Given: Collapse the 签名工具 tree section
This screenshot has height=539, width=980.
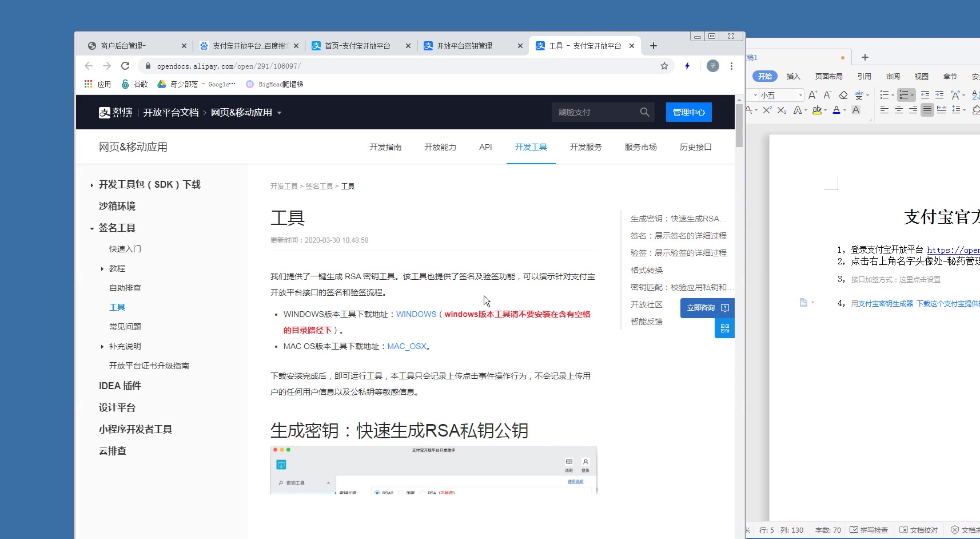Looking at the screenshot, I should pyautogui.click(x=91, y=228).
